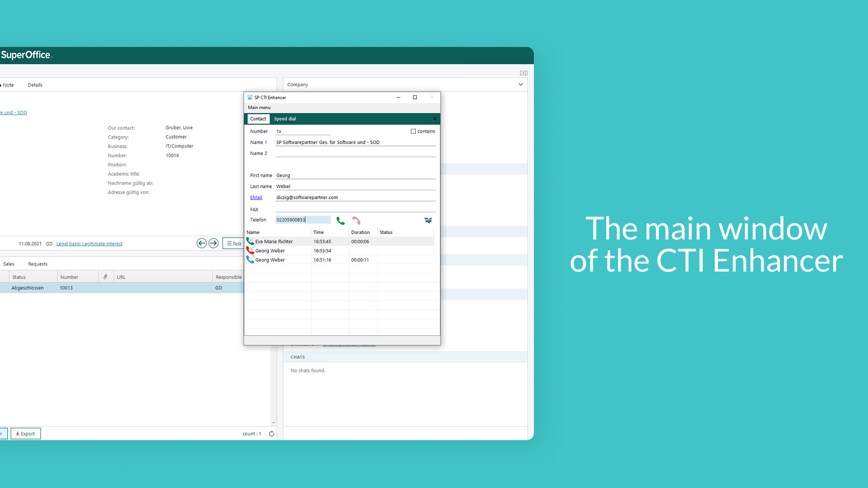
Task: Close the SP CTI Enhancer window
Action: [x=432, y=98]
